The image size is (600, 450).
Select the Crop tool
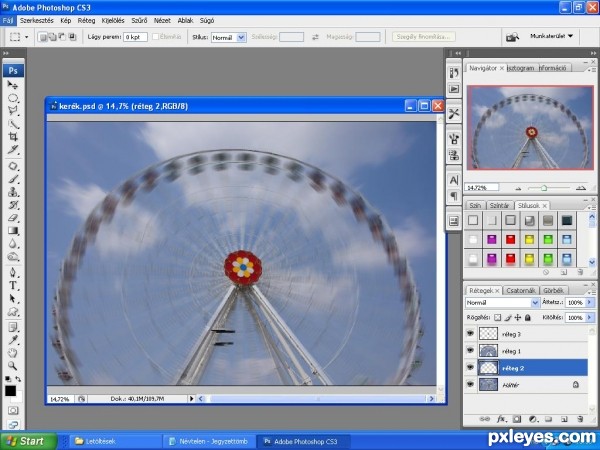[x=13, y=137]
